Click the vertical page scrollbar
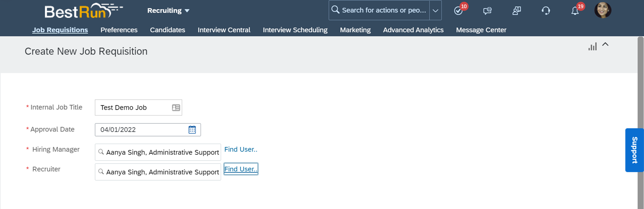 click(x=641, y=123)
